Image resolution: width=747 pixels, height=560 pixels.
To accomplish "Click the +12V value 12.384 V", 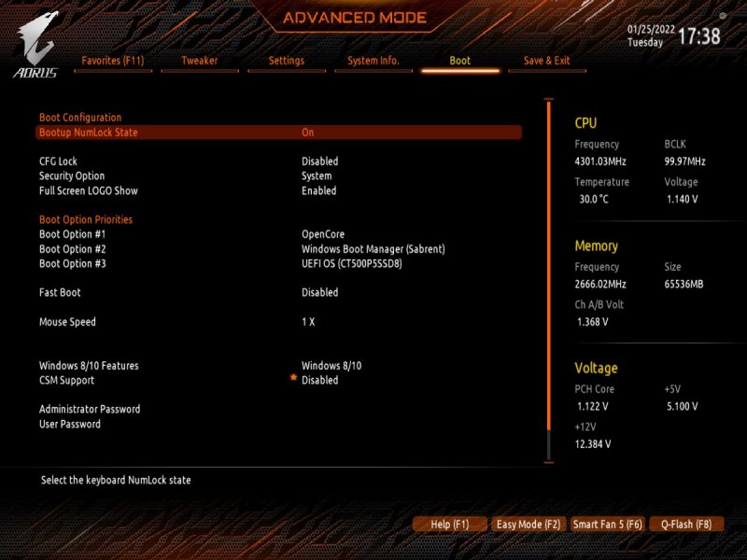I will (x=593, y=444).
